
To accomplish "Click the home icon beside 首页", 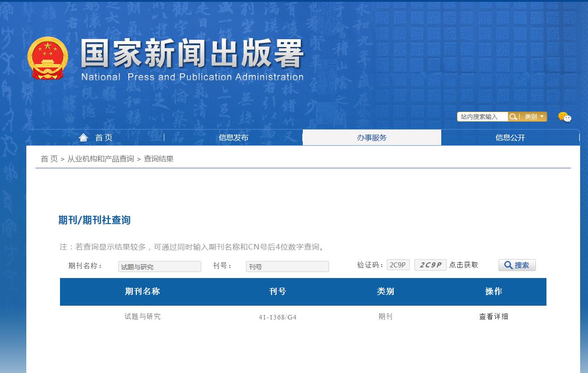I will pos(83,136).
